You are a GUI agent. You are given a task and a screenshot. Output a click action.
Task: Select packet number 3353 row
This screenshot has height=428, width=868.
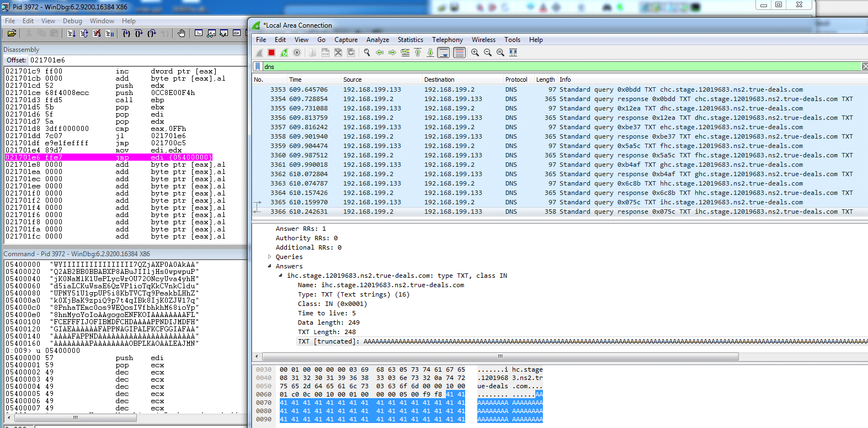[560, 89]
